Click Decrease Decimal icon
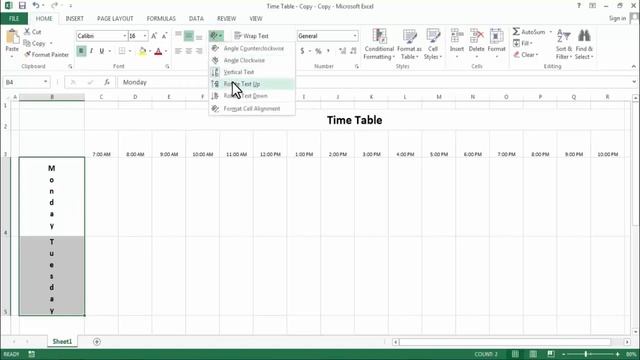640x360 pixels. point(353,51)
